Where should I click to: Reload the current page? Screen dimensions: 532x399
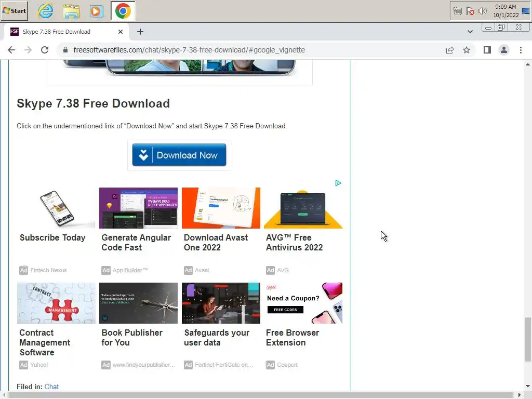tap(45, 50)
